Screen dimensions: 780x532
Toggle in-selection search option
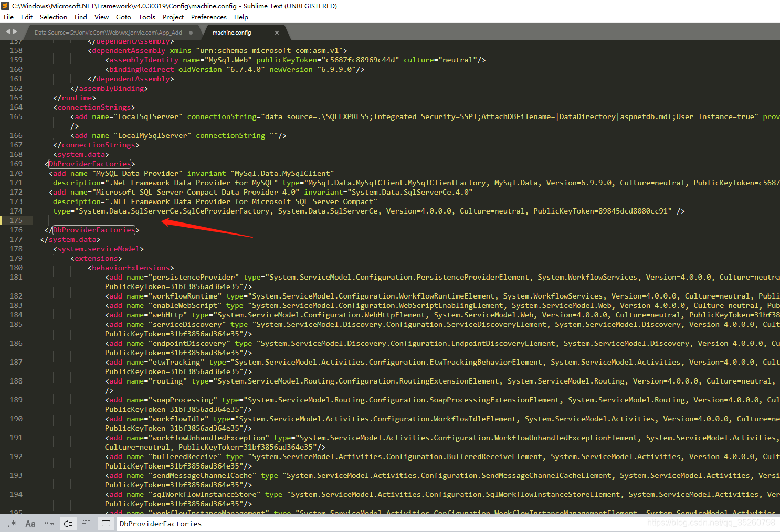[87, 524]
